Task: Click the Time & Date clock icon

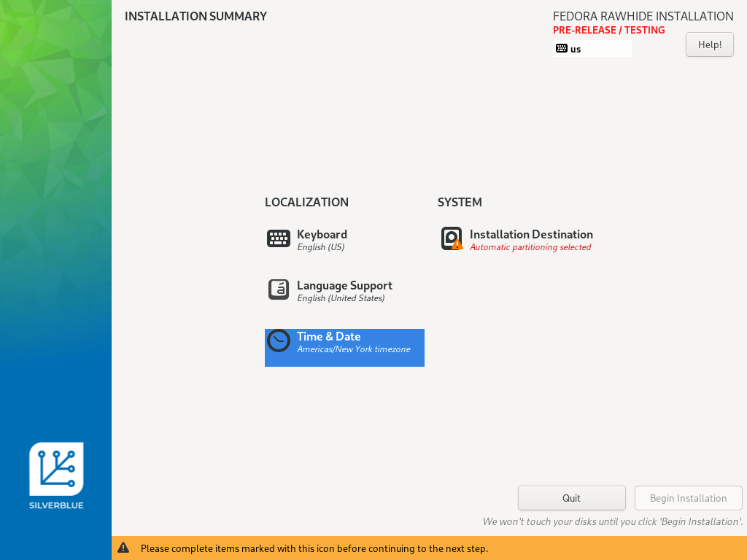Action: tap(278, 341)
